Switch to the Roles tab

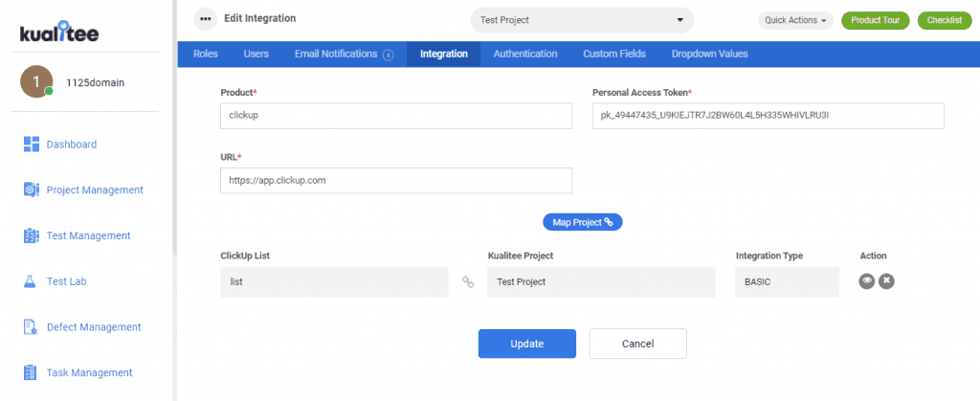tap(206, 54)
